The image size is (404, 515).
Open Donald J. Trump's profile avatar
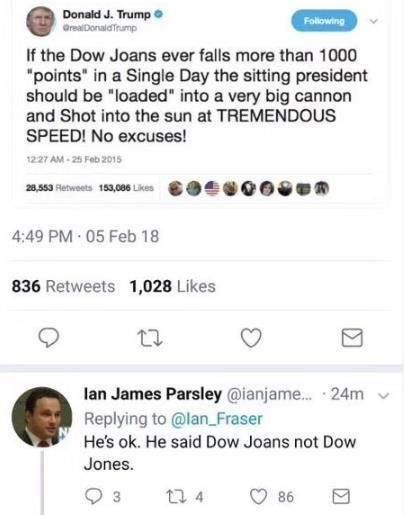[41, 22]
